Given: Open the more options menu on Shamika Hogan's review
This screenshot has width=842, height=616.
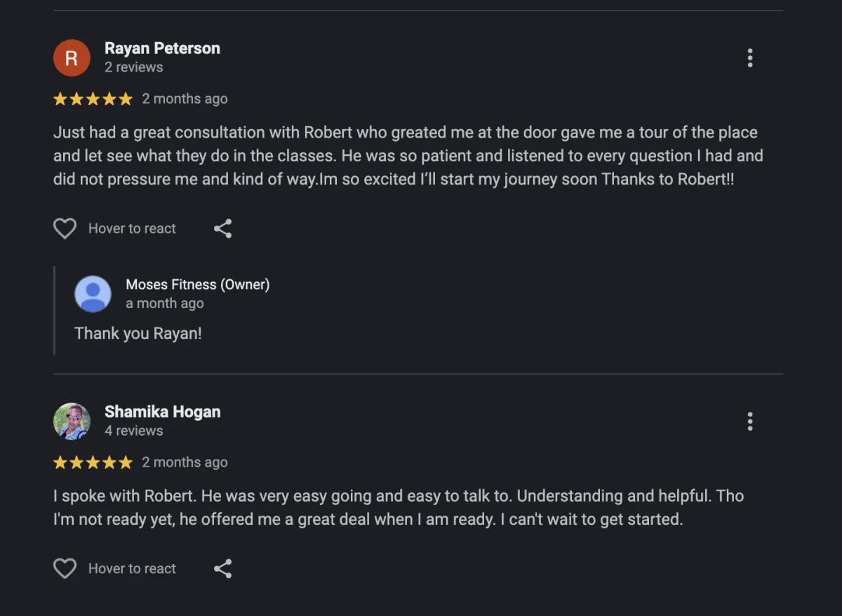Looking at the screenshot, I should (750, 422).
